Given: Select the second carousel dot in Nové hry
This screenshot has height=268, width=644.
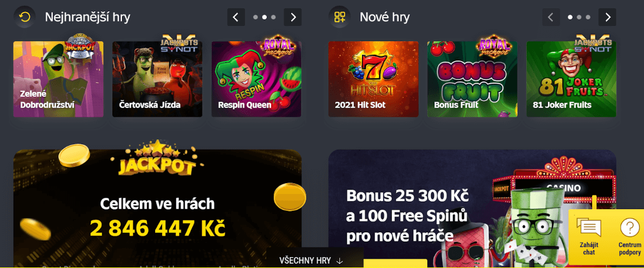Looking at the screenshot, I should tap(579, 17).
